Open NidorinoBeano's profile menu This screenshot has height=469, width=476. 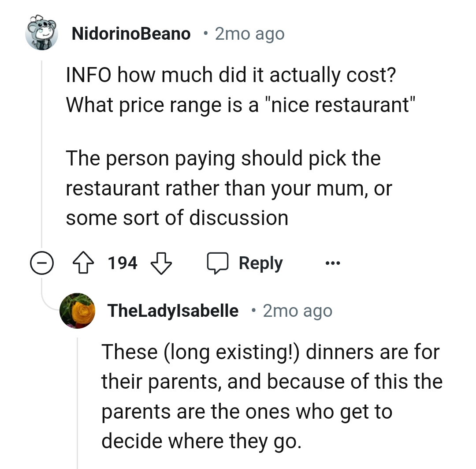[x=130, y=33]
